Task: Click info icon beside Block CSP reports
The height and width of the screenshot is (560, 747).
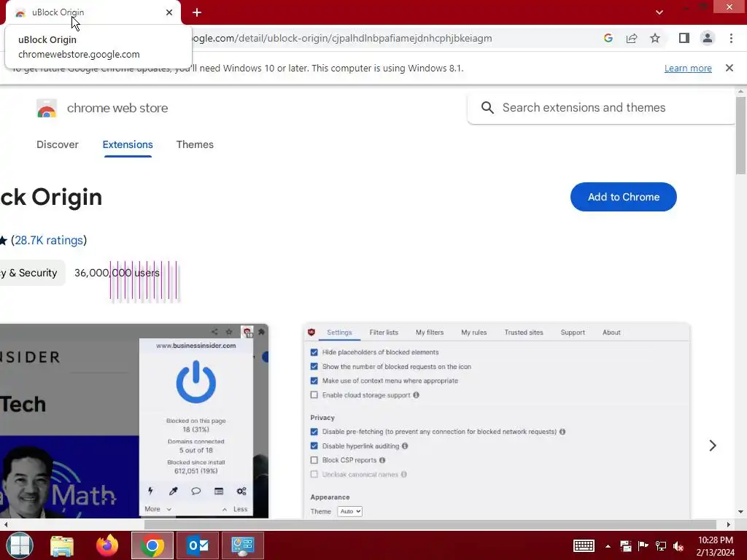Action: pos(382,460)
